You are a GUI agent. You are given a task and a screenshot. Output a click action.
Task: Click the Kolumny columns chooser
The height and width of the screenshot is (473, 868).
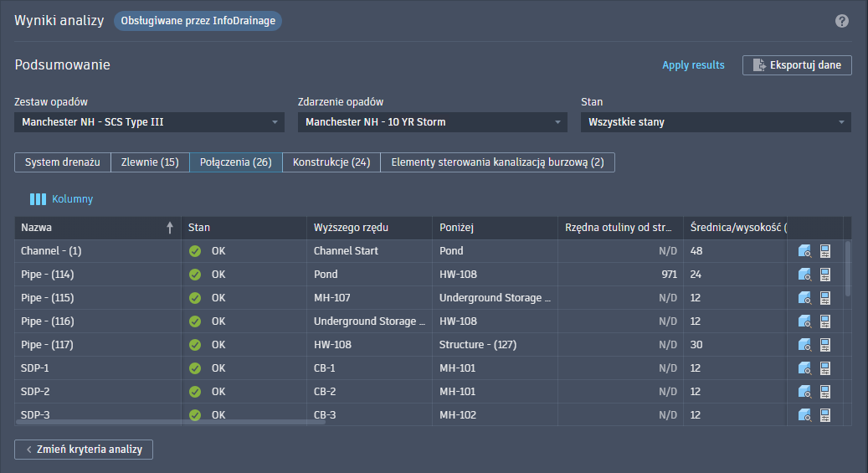(62, 199)
